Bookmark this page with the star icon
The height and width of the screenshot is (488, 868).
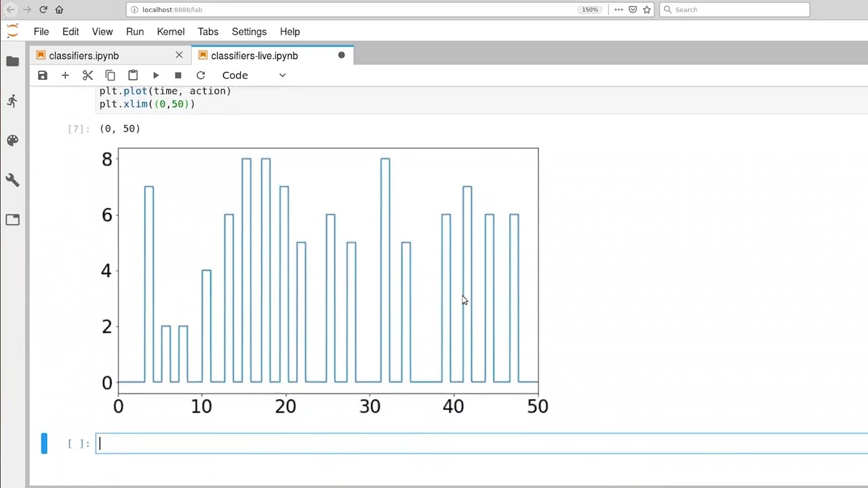(647, 9)
